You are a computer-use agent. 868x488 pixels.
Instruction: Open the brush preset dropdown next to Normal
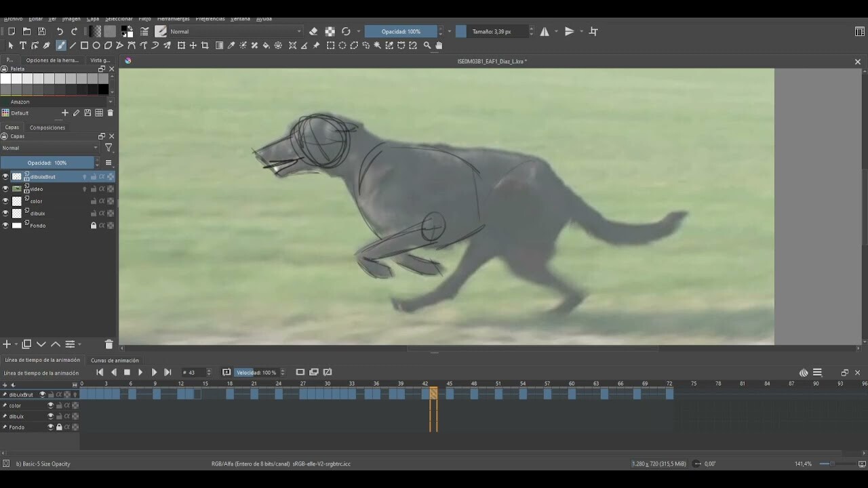(x=161, y=30)
